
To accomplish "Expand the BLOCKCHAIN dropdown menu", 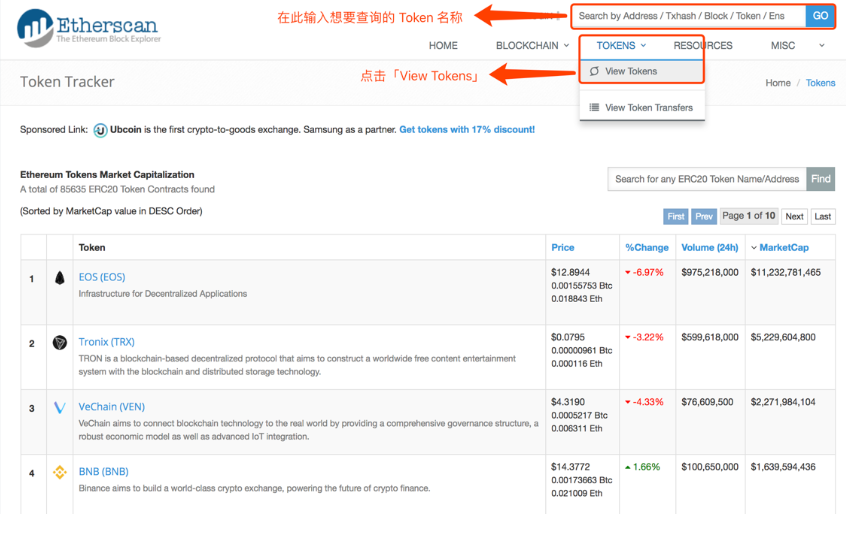I will pyautogui.click(x=532, y=45).
